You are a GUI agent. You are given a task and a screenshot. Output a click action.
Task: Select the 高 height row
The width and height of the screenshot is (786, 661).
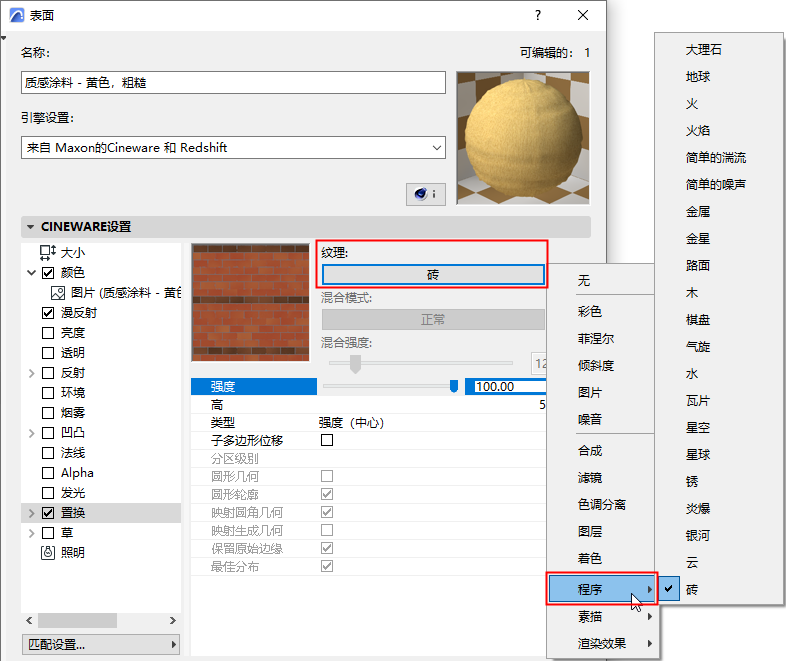368,404
